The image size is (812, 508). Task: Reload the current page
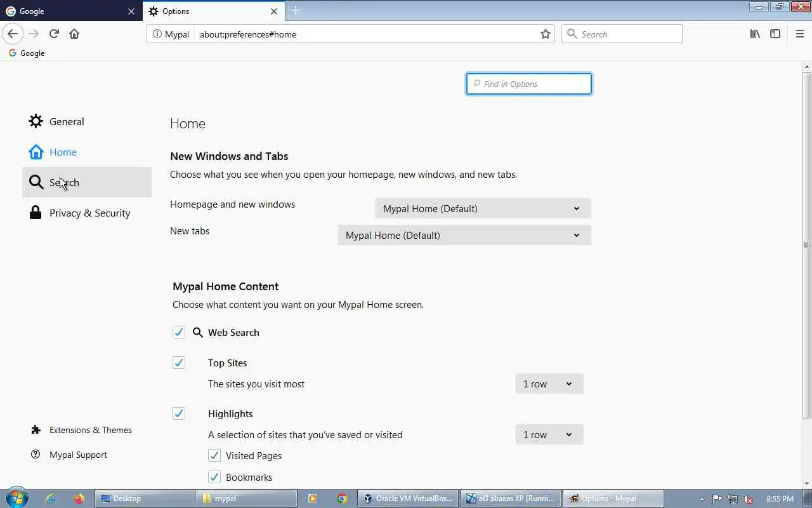54,34
